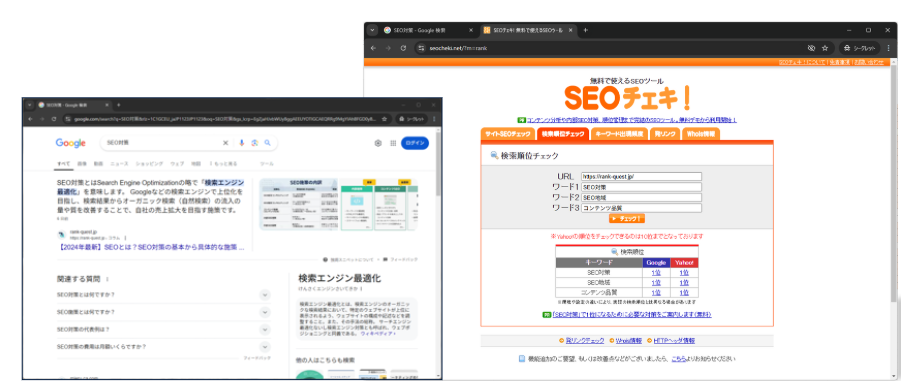Open the ウィキペディア link in knowledge panel
Viewport: 901px width, 381px height.
tap(378, 333)
